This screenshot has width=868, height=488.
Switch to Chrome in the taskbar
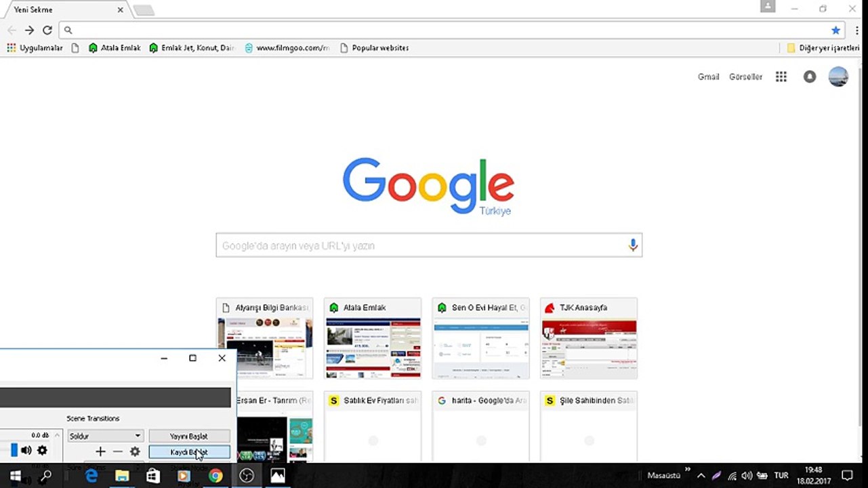pyautogui.click(x=215, y=476)
